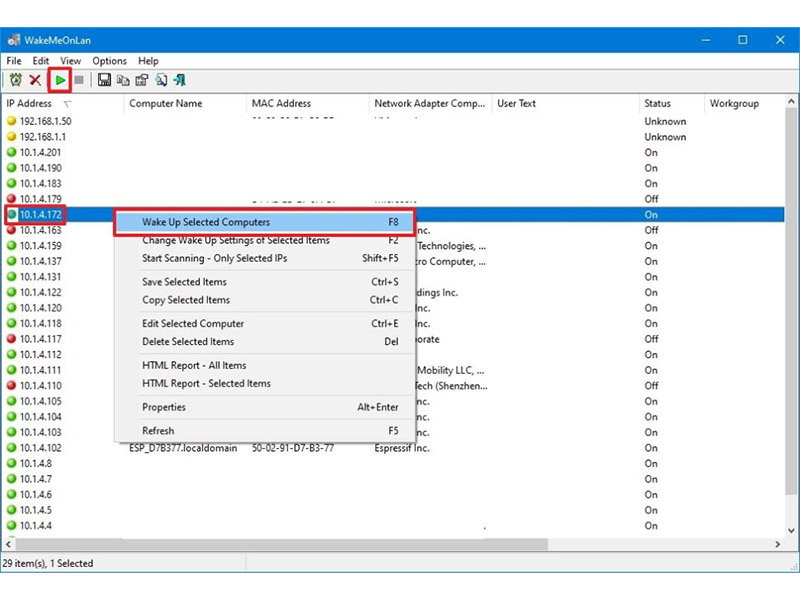
Task: Click the grey Stop Scanning square icon
Action: click(x=79, y=80)
